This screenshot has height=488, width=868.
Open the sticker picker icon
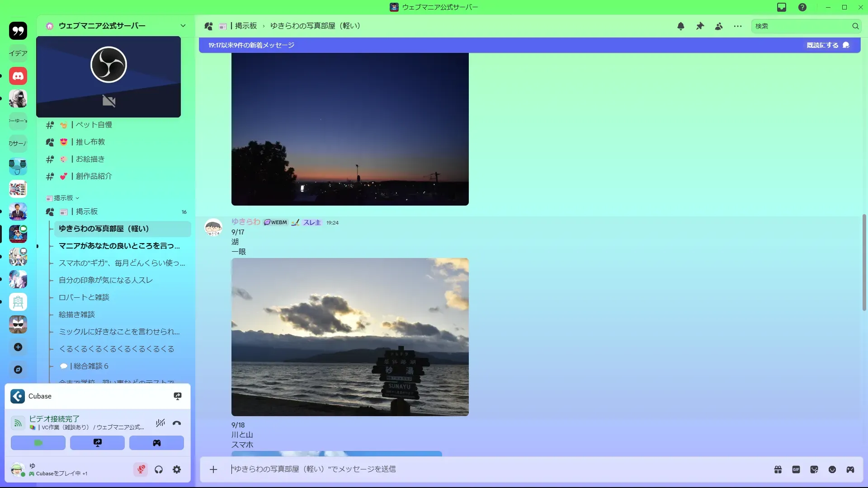814,469
